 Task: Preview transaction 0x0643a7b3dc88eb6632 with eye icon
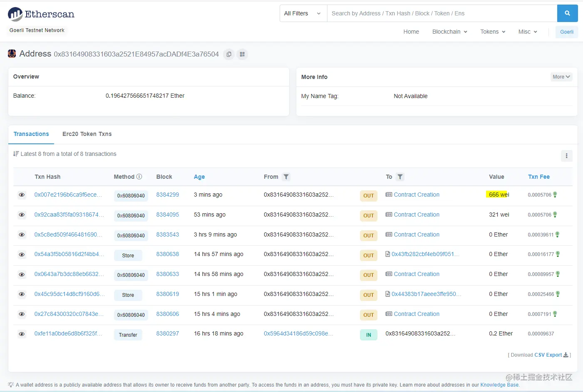coord(22,274)
